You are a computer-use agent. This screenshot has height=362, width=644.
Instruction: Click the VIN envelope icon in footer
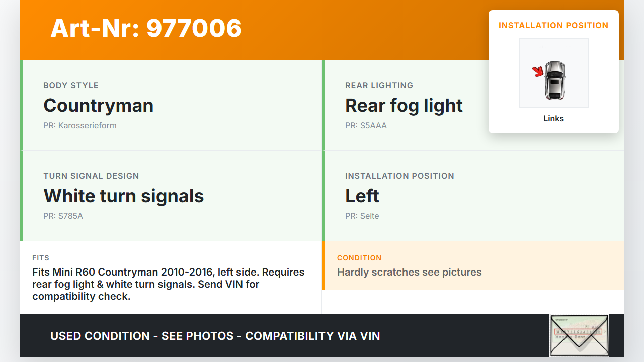point(579,335)
